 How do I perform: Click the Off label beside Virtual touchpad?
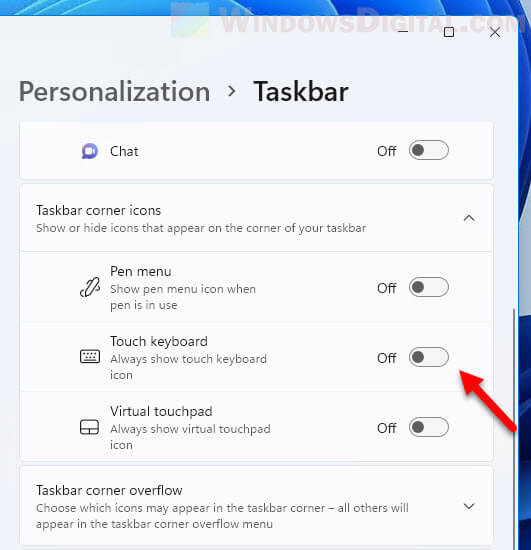click(387, 428)
